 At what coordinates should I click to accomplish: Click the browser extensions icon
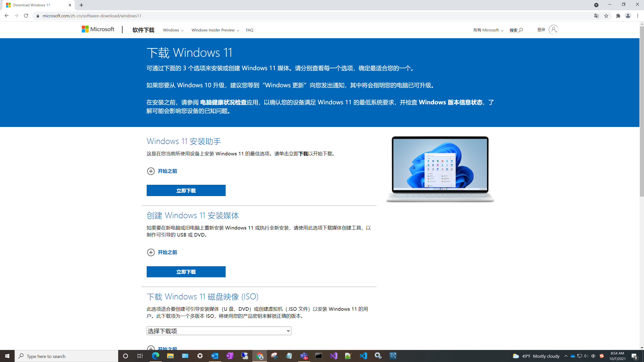pyautogui.click(x=618, y=16)
